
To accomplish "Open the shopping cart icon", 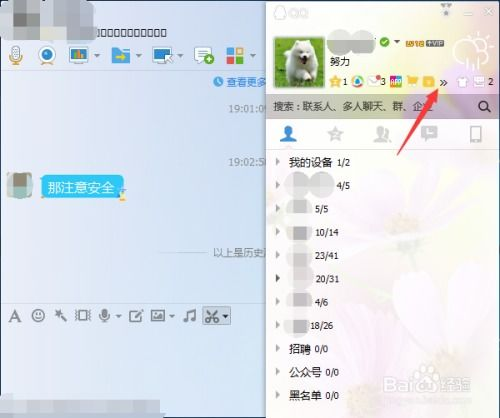I will coord(412,81).
